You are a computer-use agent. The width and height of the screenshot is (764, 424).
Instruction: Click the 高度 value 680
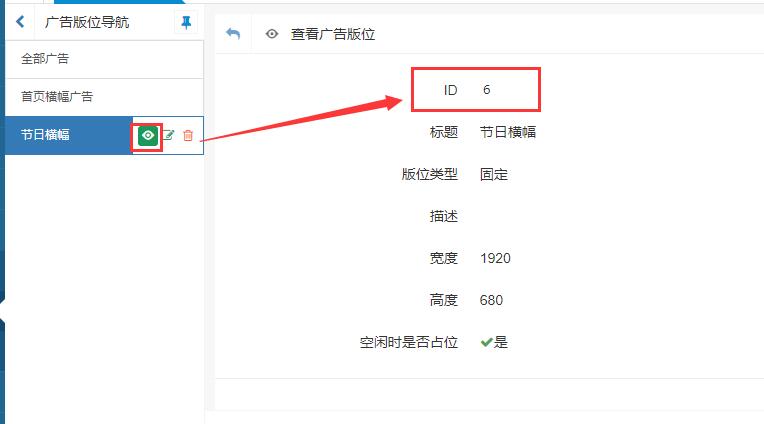(491, 300)
